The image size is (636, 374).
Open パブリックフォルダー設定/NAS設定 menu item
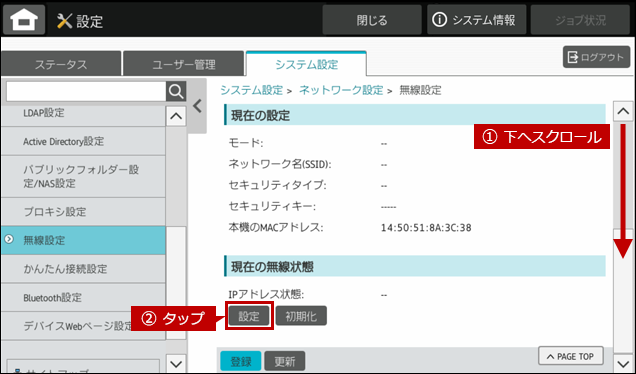coord(83,176)
